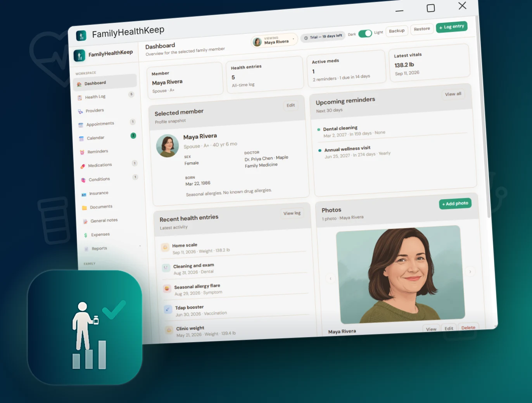Create a new record with Log entry
Image resolution: width=532 pixels, height=403 pixels.
tap(452, 27)
